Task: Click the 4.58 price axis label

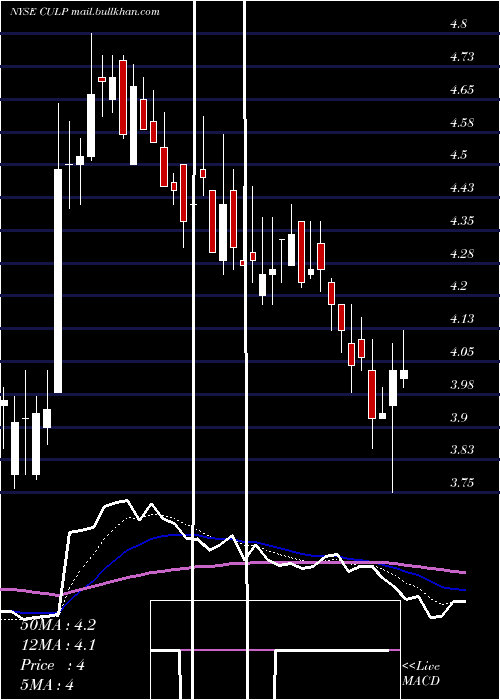Action: [462, 123]
